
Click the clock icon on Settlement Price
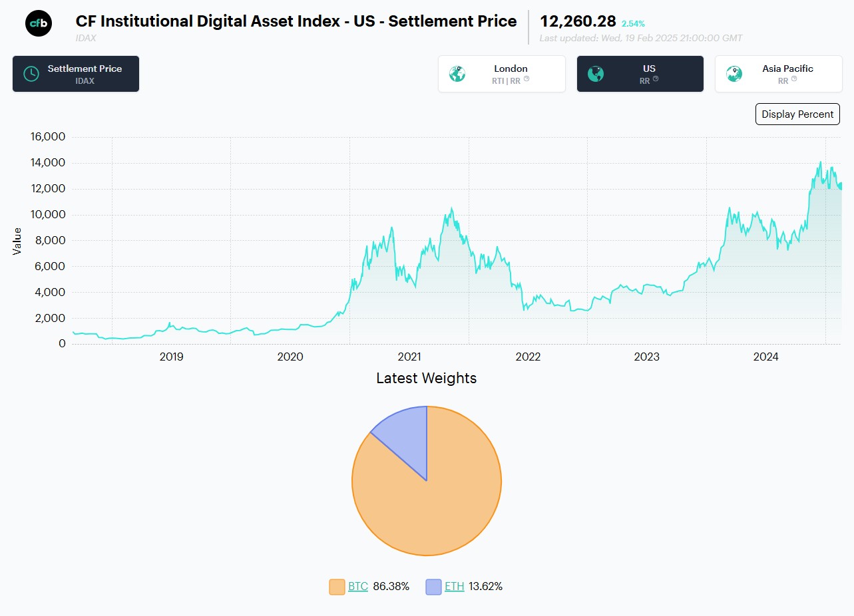(x=31, y=74)
